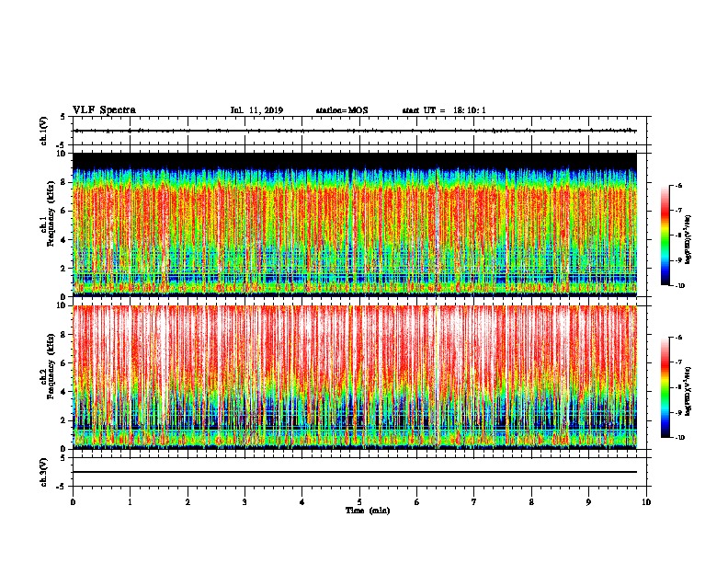Click the "VLF Spectra" title text
Viewport: 728px width, 563px height.
pos(104,110)
